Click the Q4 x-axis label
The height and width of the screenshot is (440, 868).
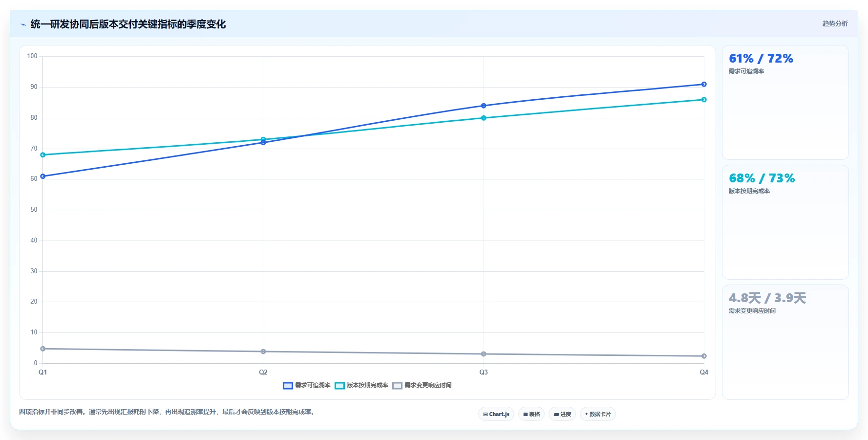click(704, 372)
